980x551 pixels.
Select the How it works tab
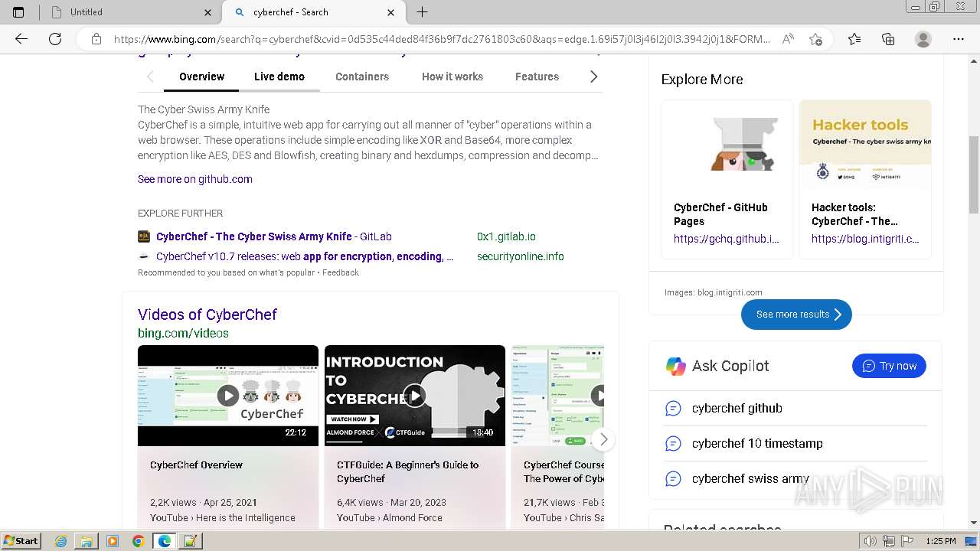click(x=452, y=77)
